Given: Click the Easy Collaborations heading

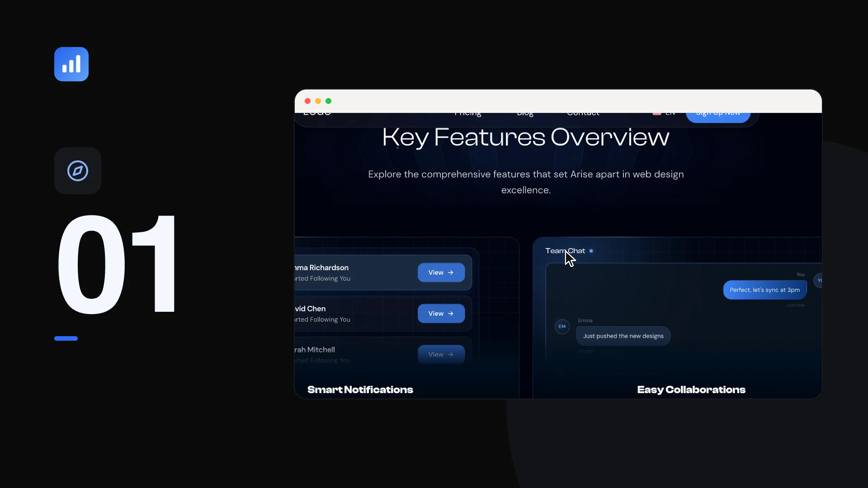Looking at the screenshot, I should tap(691, 389).
